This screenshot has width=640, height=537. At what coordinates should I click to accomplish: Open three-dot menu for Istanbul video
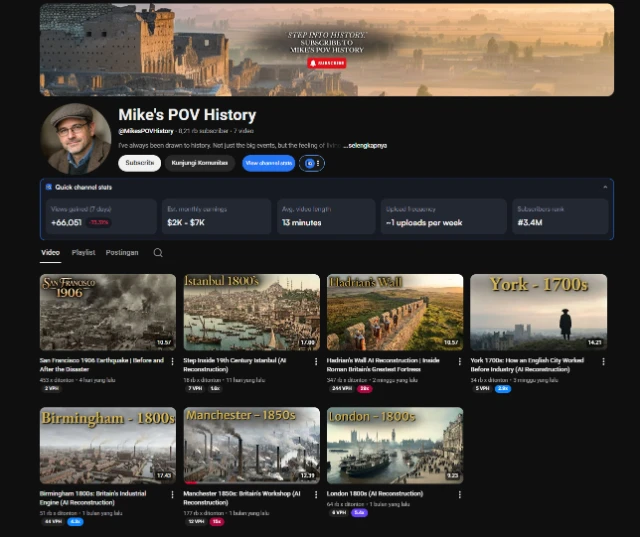tap(316, 362)
